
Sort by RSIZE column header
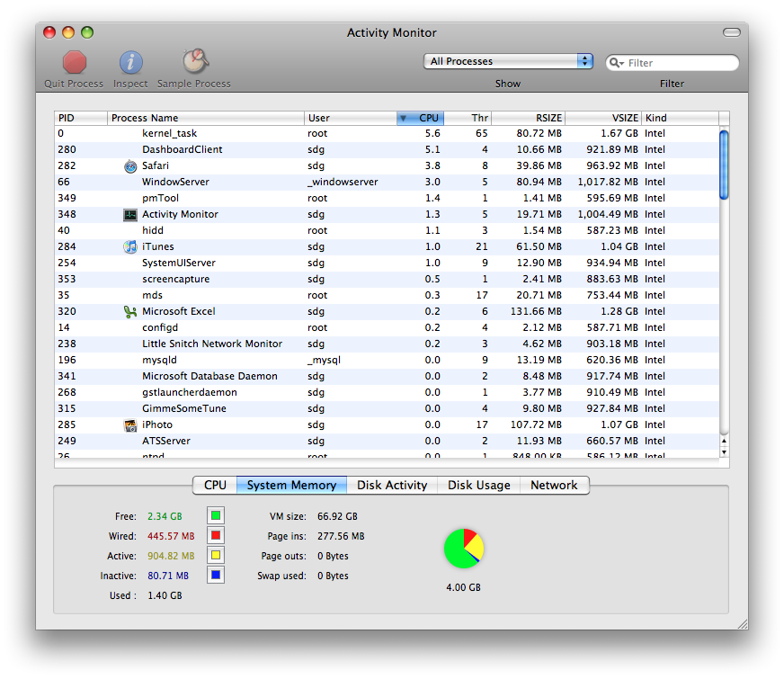(529, 118)
